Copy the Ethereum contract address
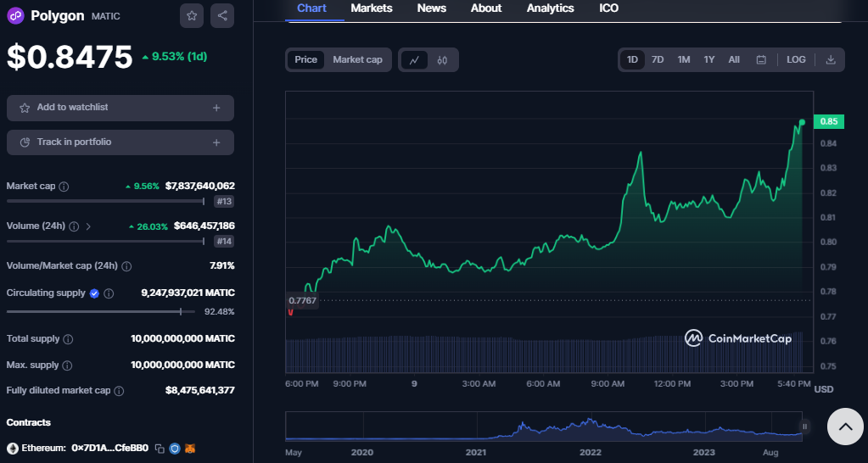This screenshot has height=463, width=868. coord(159,448)
